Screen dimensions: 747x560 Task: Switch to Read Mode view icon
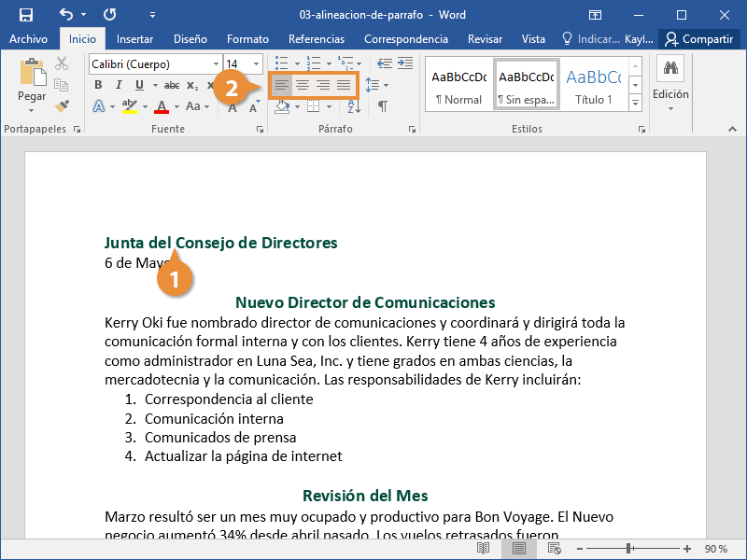point(483,549)
